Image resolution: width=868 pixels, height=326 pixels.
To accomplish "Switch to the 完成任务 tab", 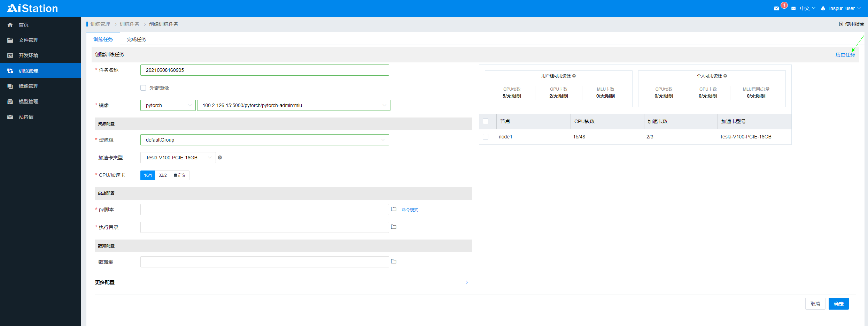I will pyautogui.click(x=136, y=39).
